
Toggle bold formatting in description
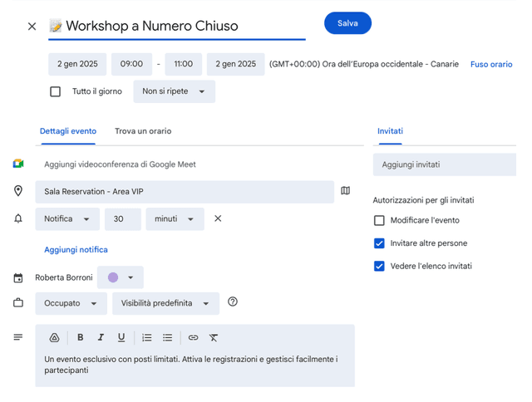[x=81, y=337]
